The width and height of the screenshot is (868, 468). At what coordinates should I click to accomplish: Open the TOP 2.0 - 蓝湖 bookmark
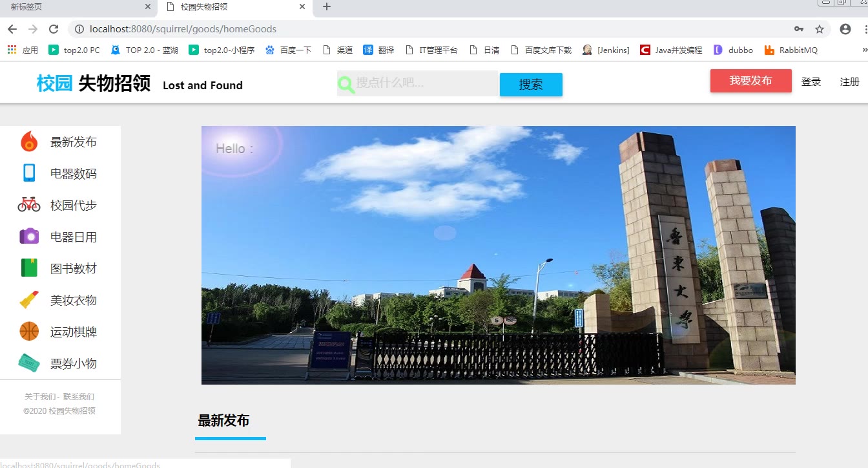click(145, 50)
